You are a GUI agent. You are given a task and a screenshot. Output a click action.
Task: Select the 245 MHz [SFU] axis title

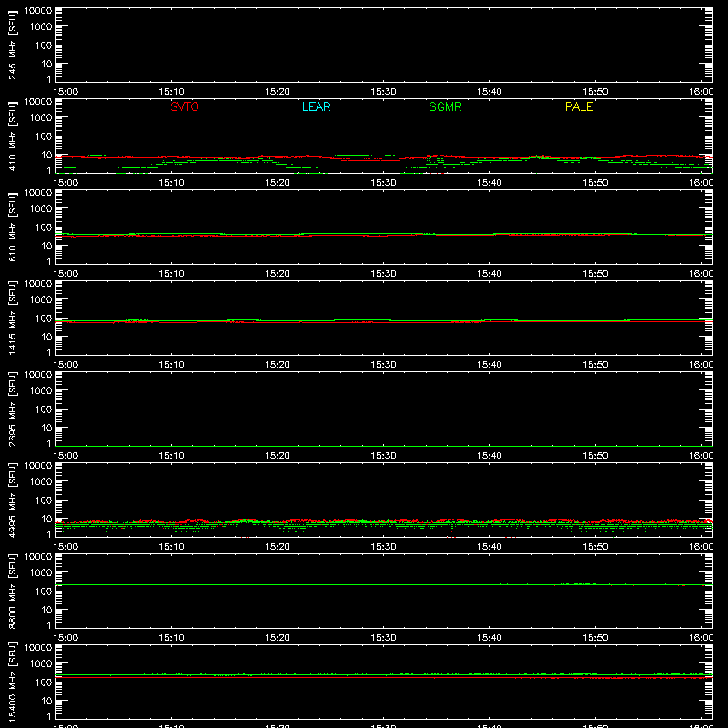click(12, 45)
